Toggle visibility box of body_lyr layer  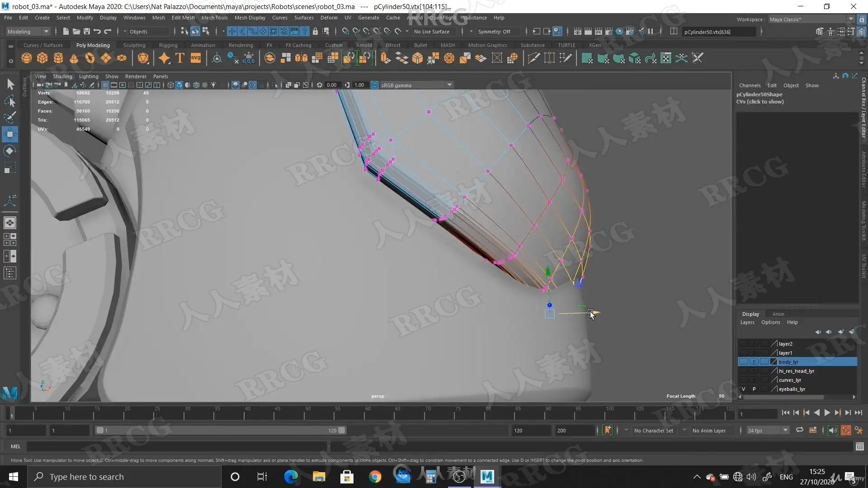pyautogui.click(x=743, y=362)
